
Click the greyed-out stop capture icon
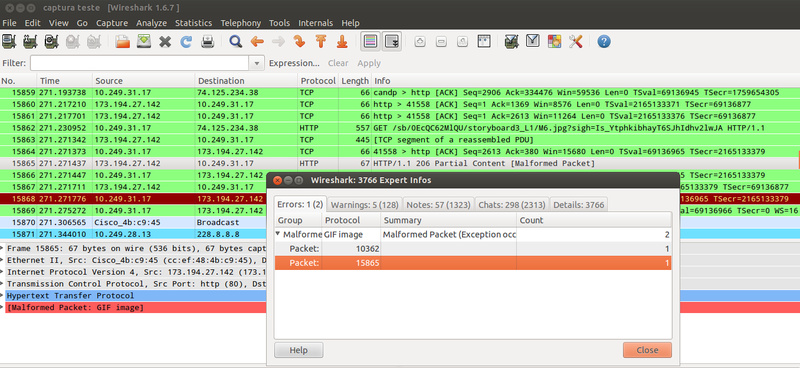pos(73,41)
